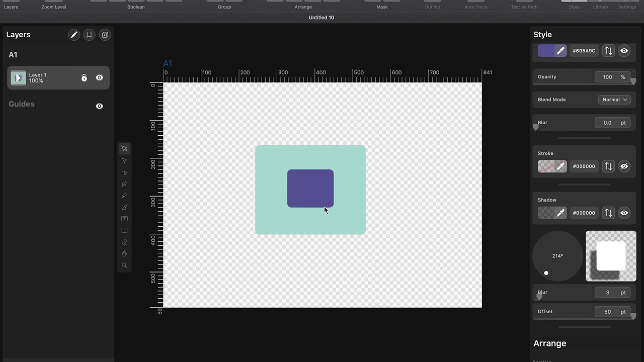Click the A1 artboard name in Layers
The width and height of the screenshot is (644, 362).
[13, 55]
